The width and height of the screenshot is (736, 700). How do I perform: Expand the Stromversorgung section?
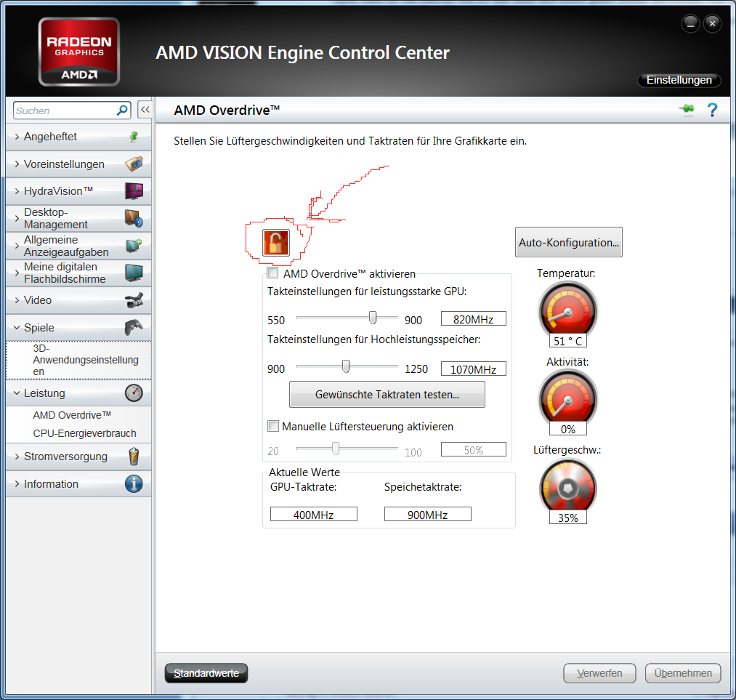tap(17, 456)
